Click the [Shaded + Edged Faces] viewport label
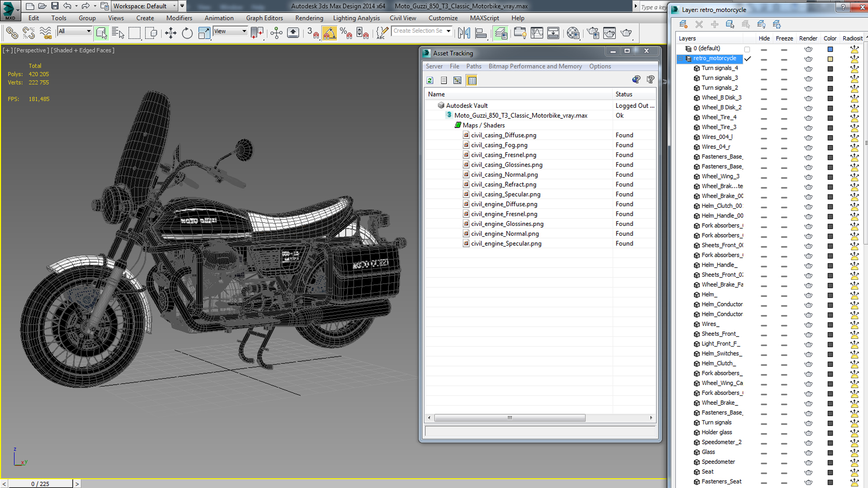The height and width of the screenshot is (488, 868). point(82,50)
